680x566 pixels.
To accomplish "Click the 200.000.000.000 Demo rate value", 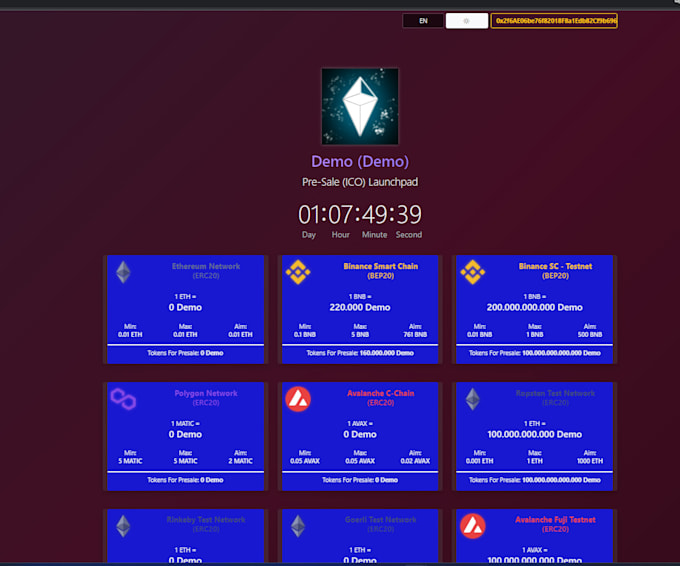I will [535, 308].
